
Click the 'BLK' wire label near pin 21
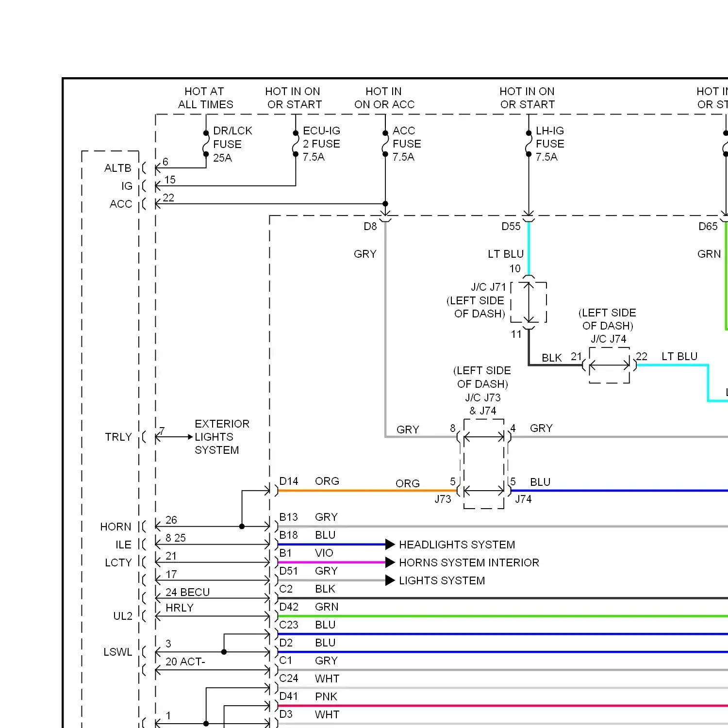pos(552,358)
